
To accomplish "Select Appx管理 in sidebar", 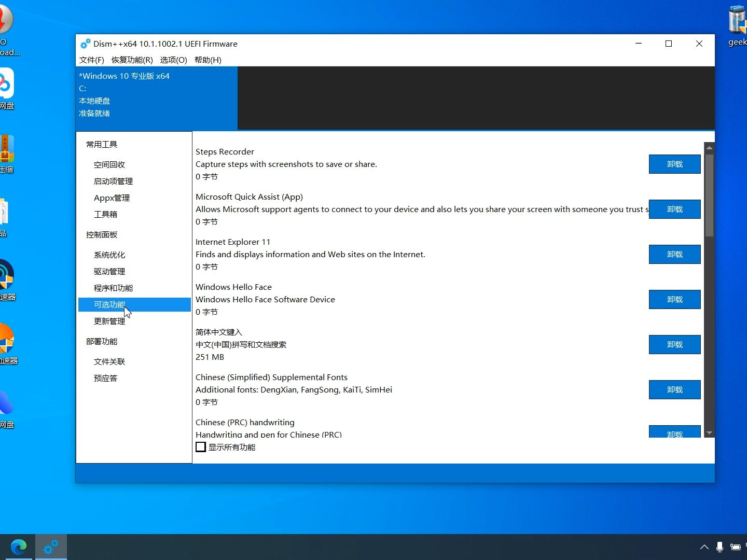I will tap(112, 198).
